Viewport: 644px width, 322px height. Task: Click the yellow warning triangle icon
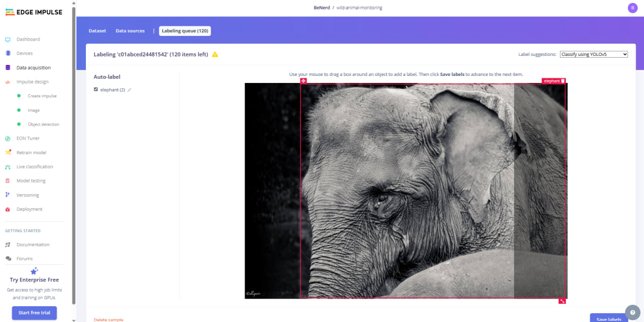[x=215, y=54]
